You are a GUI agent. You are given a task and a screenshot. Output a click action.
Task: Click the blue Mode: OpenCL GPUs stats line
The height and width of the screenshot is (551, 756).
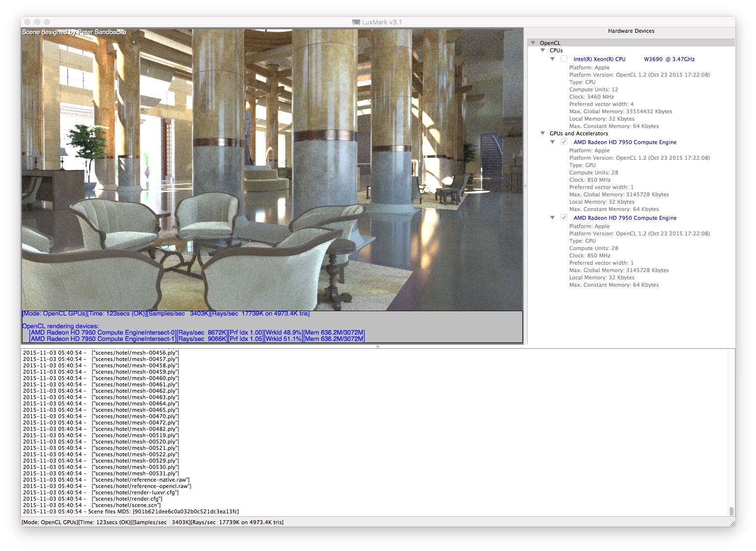point(166,314)
